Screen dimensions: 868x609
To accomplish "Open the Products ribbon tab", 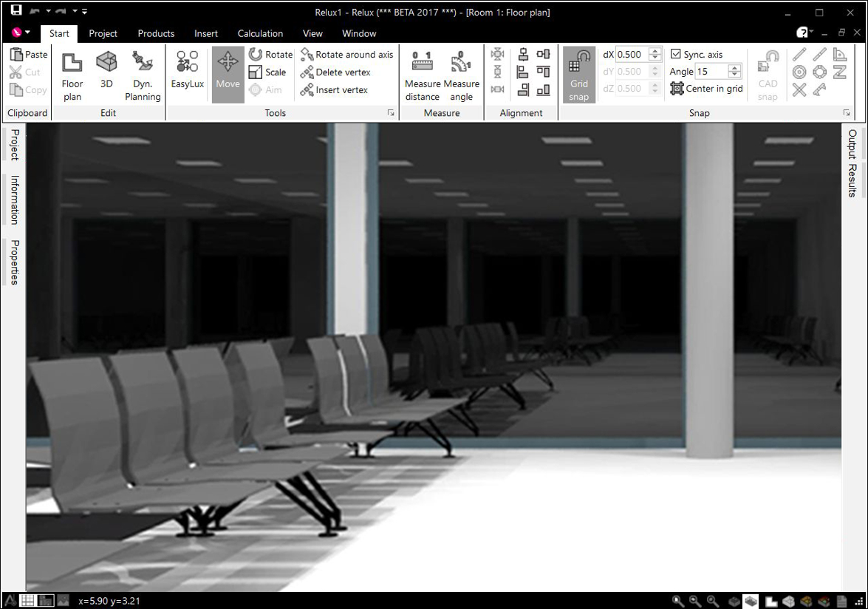I will click(156, 33).
